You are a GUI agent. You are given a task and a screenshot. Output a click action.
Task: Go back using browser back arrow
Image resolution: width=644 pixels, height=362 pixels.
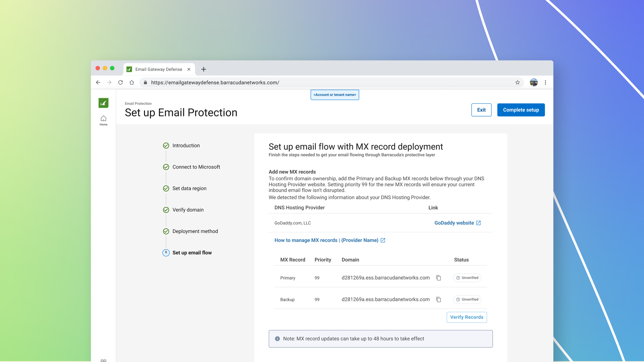coord(98,82)
